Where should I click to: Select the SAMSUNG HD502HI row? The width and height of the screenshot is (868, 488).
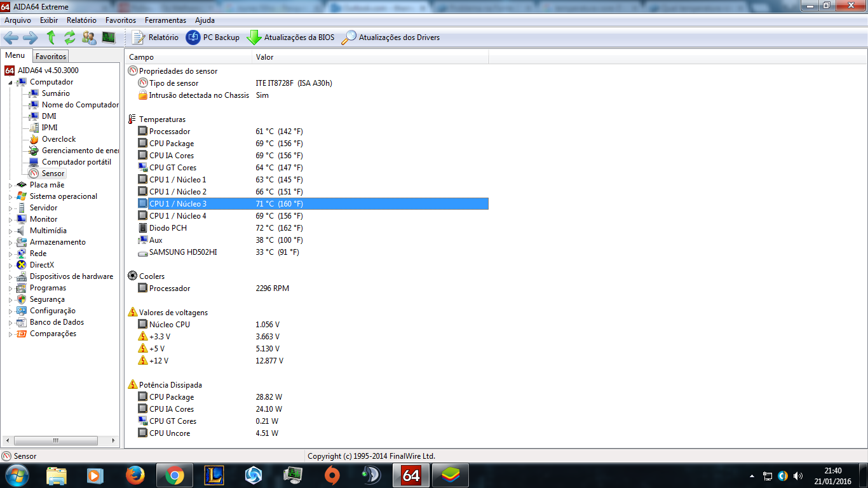click(307, 252)
